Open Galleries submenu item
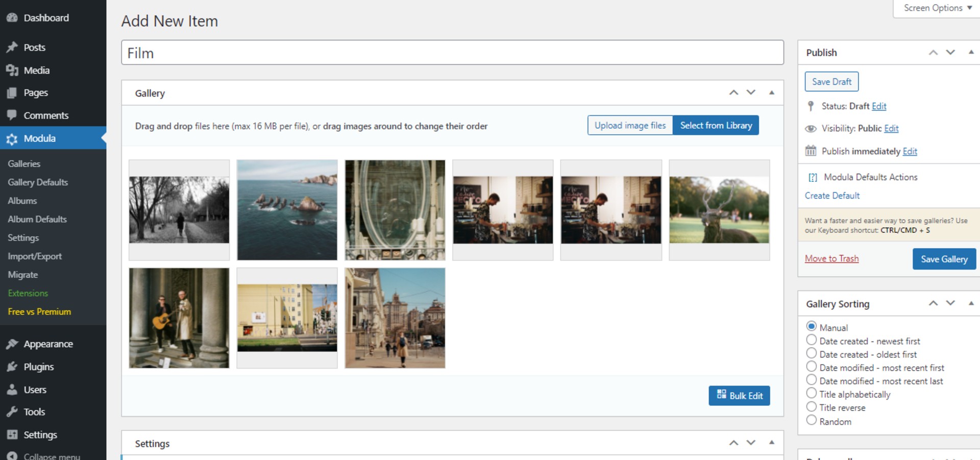The width and height of the screenshot is (980, 460). pos(24,164)
